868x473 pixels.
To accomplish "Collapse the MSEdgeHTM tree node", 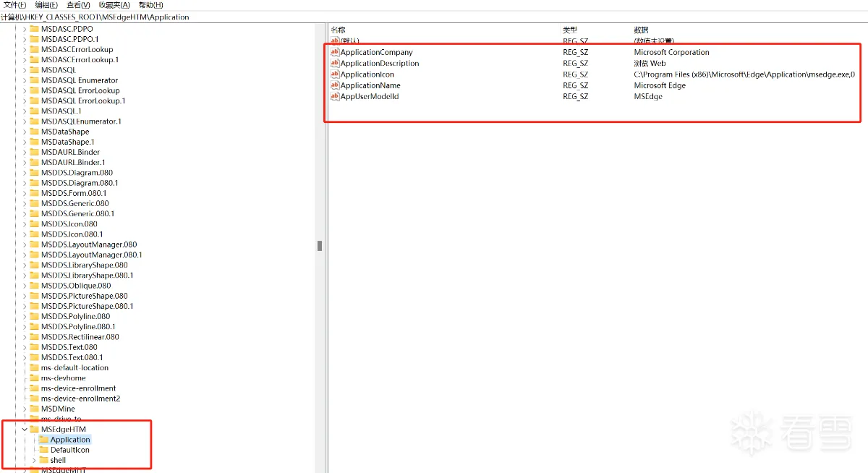I will coord(24,430).
